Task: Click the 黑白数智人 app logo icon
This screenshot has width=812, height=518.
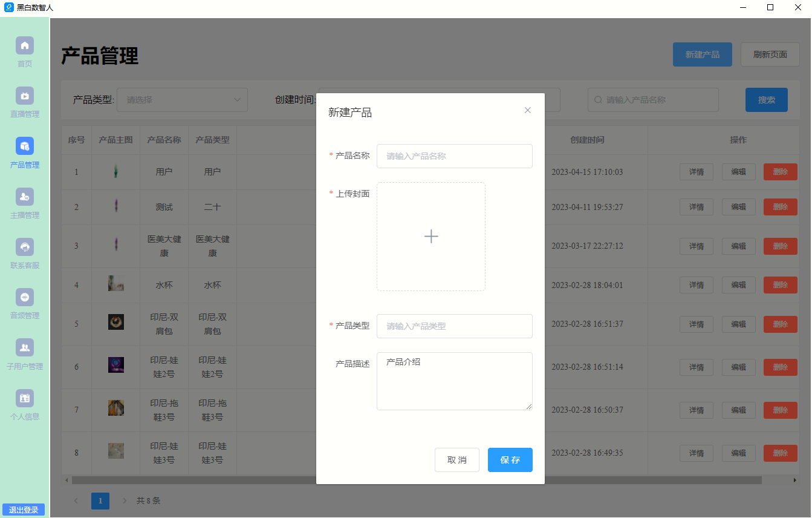Action: (x=9, y=8)
